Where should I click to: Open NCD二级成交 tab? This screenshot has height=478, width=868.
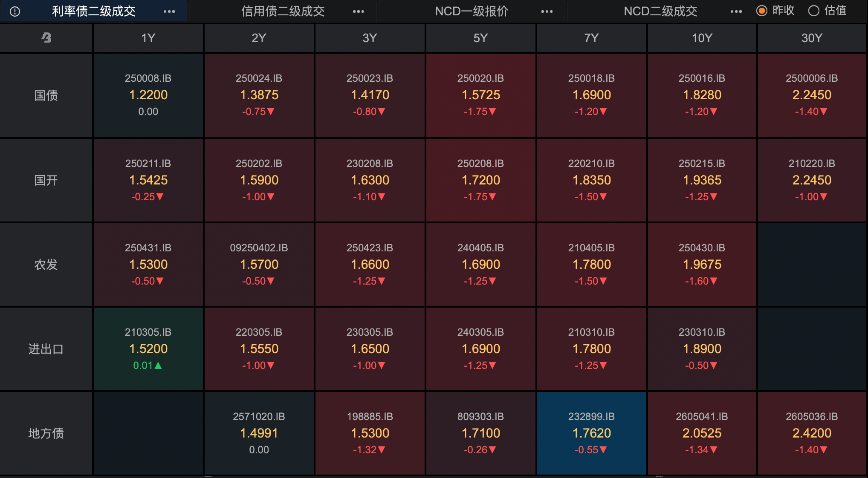coord(660,12)
